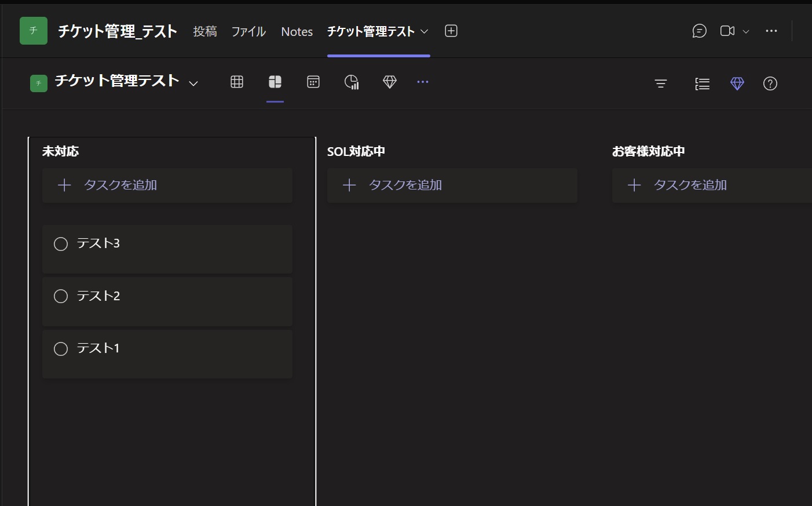Open the Charts view
The width and height of the screenshot is (812, 506).
pos(352,82)
